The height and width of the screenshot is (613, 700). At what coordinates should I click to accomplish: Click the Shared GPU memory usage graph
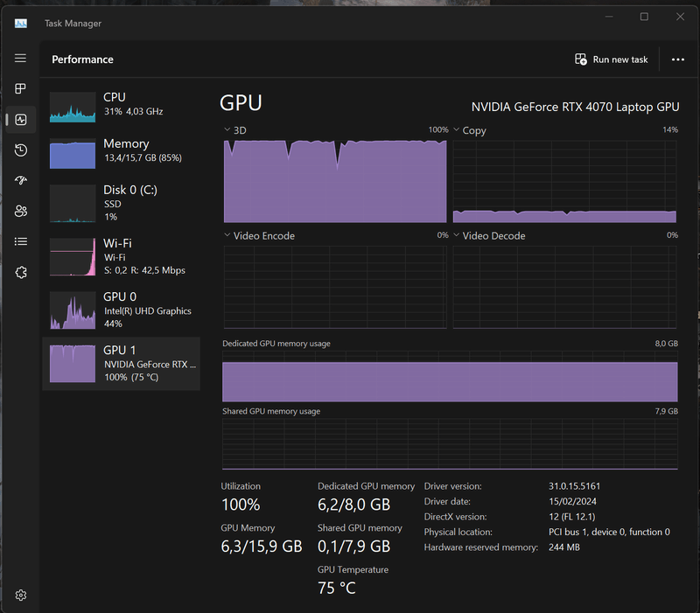[450, 444]
